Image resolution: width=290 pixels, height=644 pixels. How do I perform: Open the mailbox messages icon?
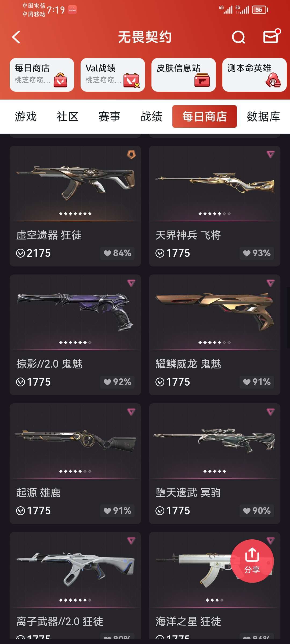tap(271, 36)
